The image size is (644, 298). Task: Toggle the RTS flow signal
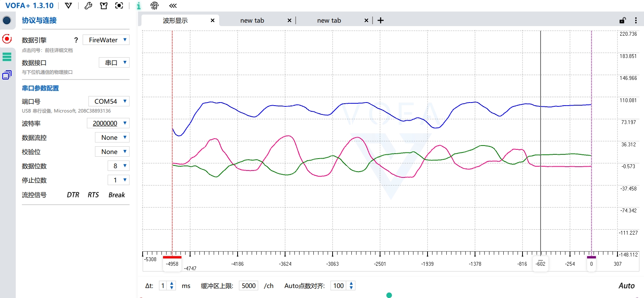93,195
